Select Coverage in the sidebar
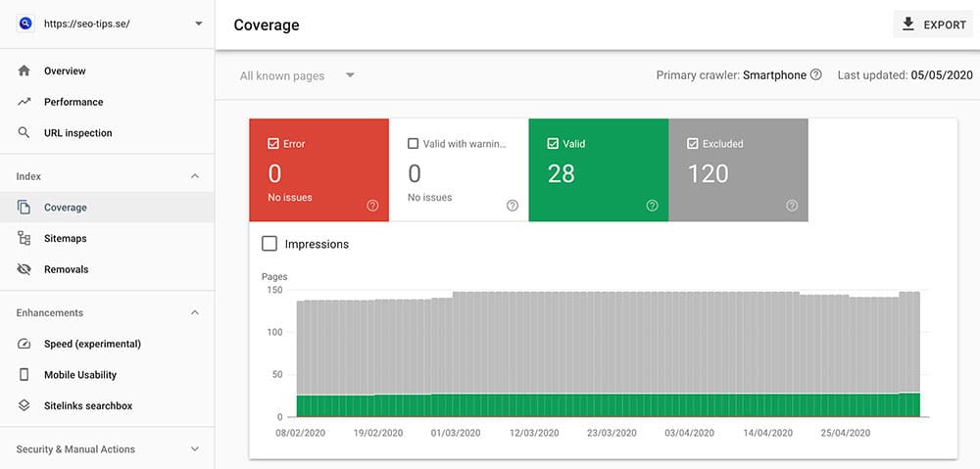 pos(107,208)
